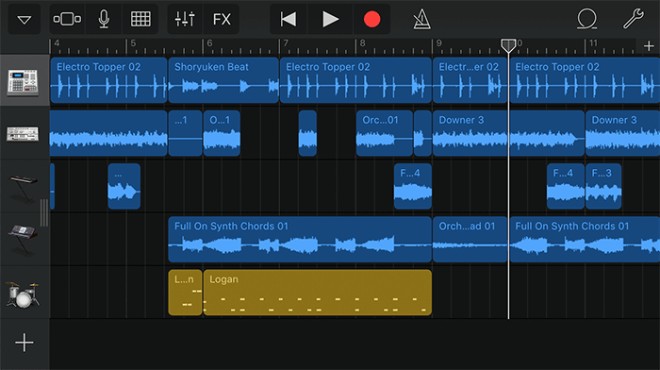Select the playhead marker on the ruler
The height and width of the screenshot is (370, 660).
pyautogui.click(x=508, y=45)
